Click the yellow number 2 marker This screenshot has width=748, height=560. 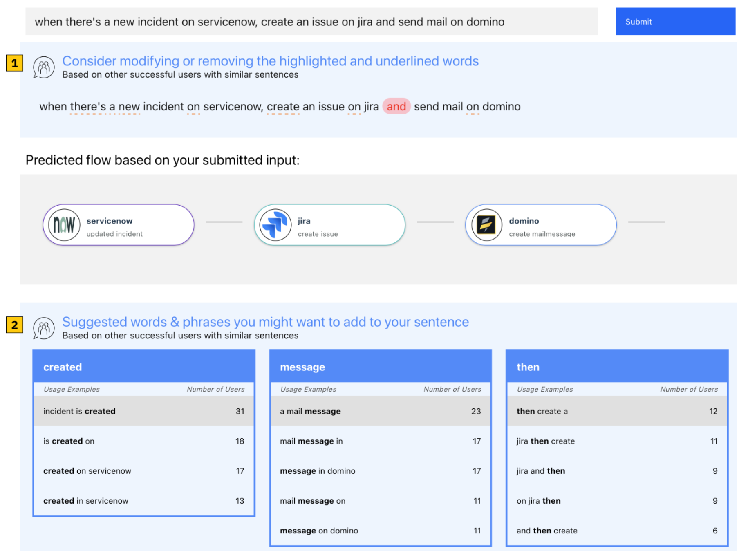(x=15, y=325)
